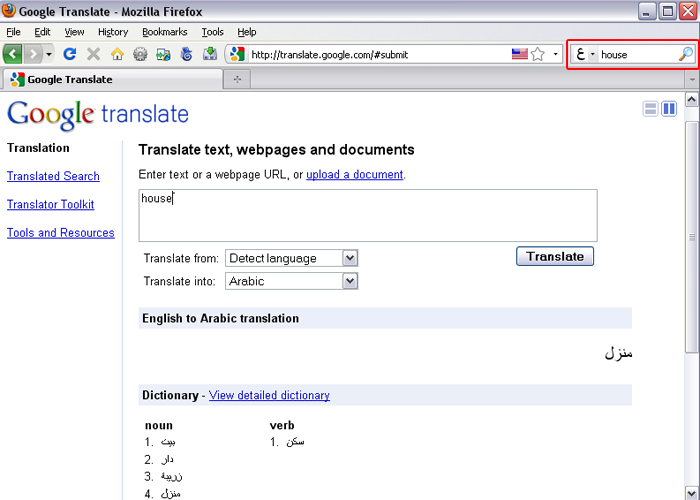Open the Edit menu
This screenshot has height=500, width=700.
pos(42,32)
